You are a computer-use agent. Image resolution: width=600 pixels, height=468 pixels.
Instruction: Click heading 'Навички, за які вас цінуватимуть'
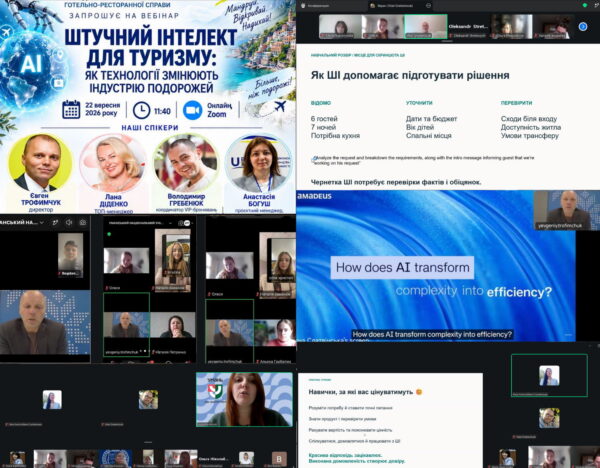click(x=361, y=392)
